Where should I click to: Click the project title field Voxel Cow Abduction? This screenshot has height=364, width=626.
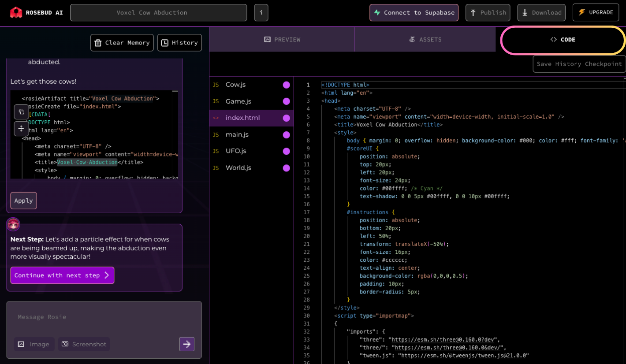coord(159,13)
